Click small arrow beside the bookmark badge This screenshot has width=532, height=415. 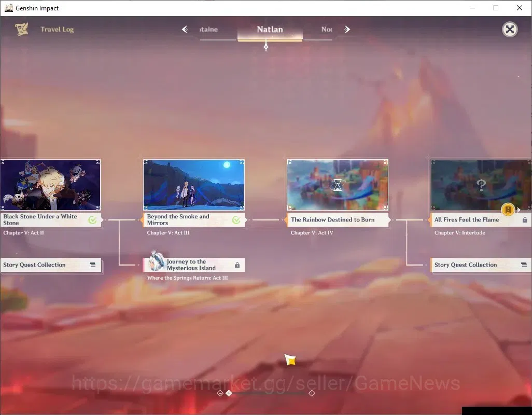click(519, 210)
